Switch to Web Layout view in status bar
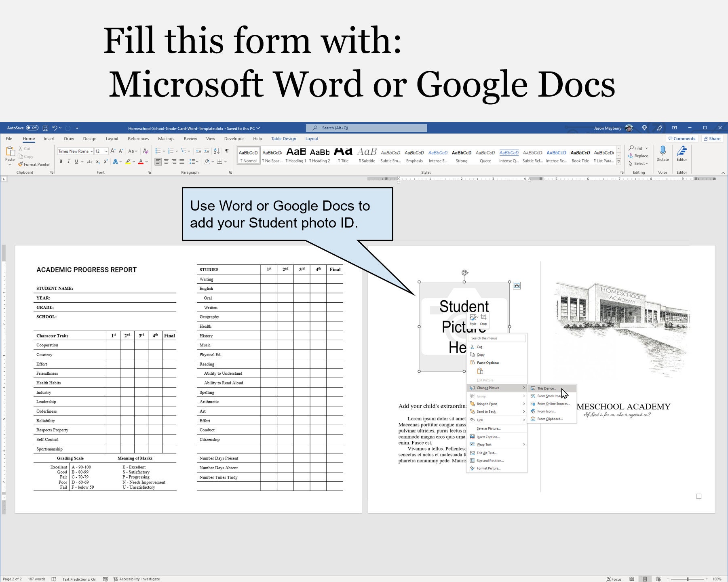 pos(658,579)
